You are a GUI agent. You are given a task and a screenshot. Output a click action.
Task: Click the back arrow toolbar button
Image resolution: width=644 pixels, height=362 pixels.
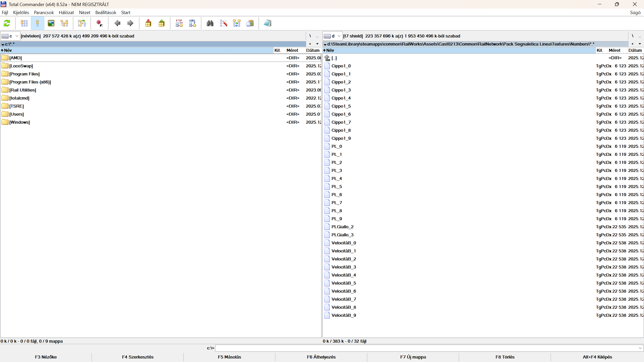[117, 23]
